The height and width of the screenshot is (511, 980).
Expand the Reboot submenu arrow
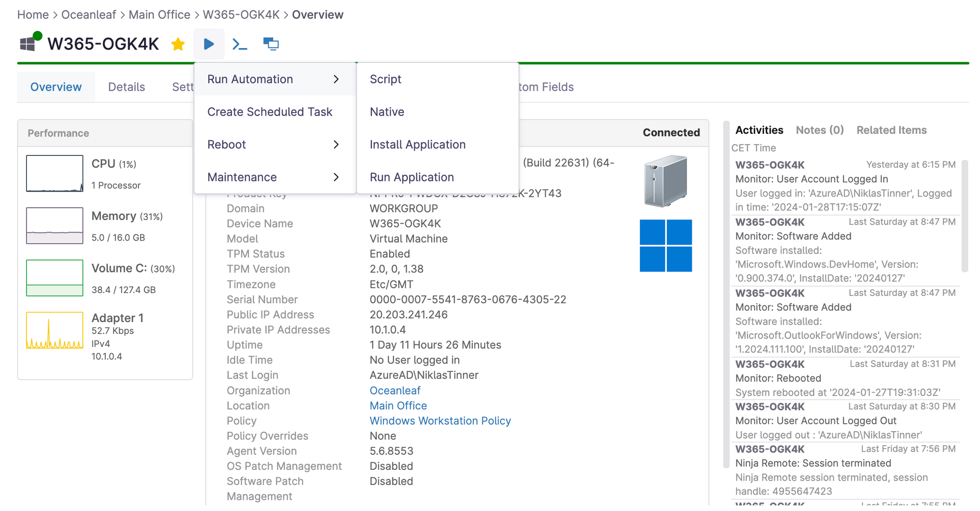[336, 145]
